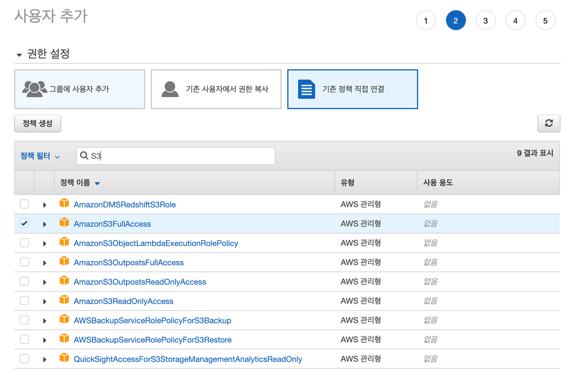This screenshot has height=392, width=578.
Task: Open the AWSBackupServiceRolePolicyForS3Backup policy link
Action: coord(153,321)
